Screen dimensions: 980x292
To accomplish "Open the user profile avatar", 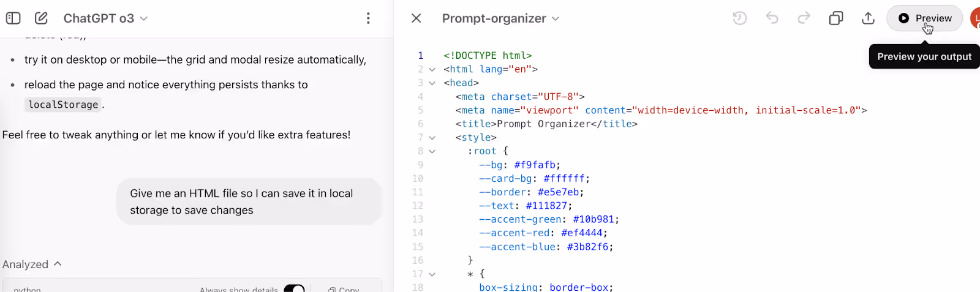I will click(975, 18).
